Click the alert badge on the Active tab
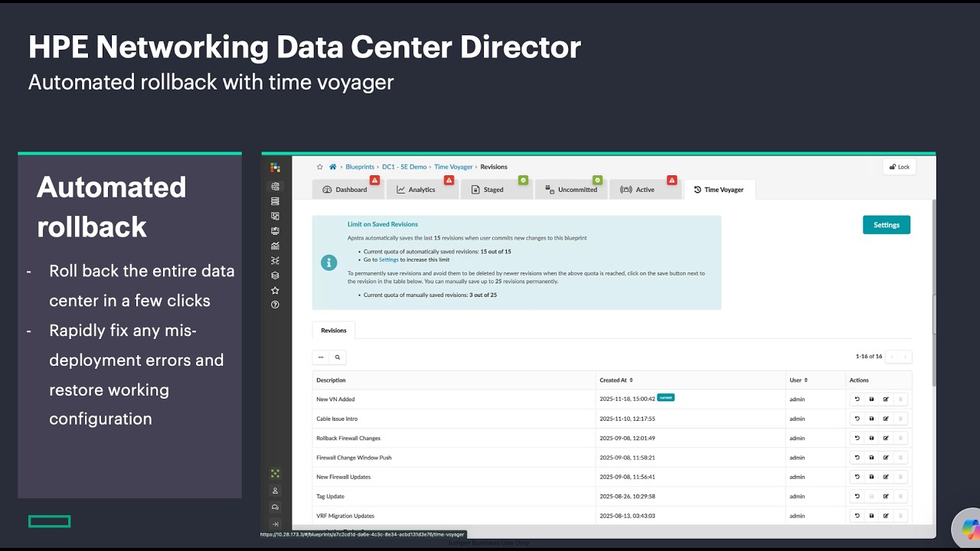Viewport: 980px width, 551px height. 672,181
